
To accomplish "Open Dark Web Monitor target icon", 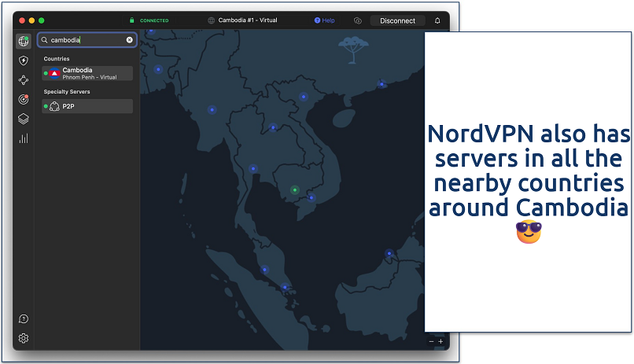I will click(24, 99).
